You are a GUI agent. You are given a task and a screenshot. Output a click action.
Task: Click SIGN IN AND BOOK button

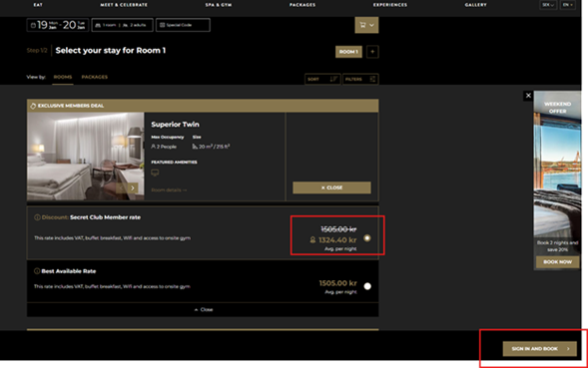[x=540, y=349]
